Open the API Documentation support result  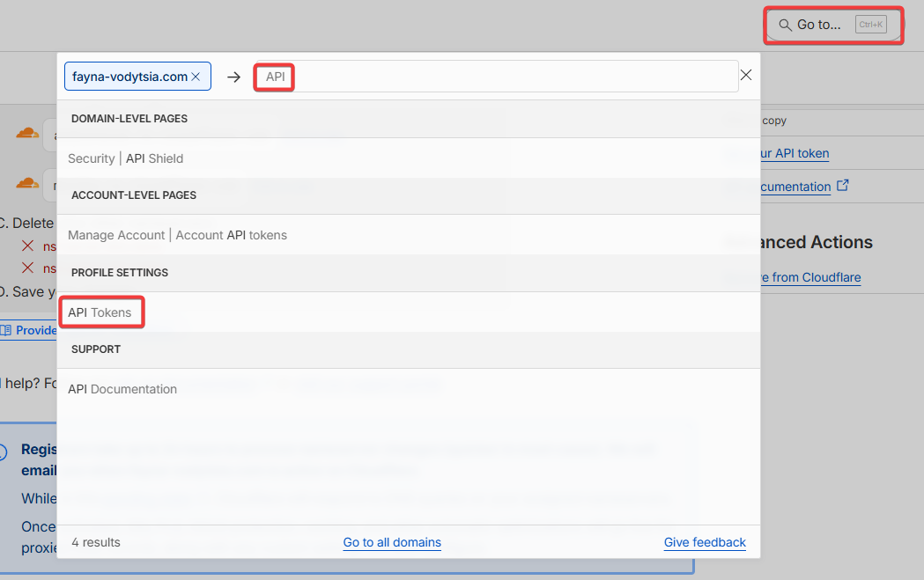122,389
